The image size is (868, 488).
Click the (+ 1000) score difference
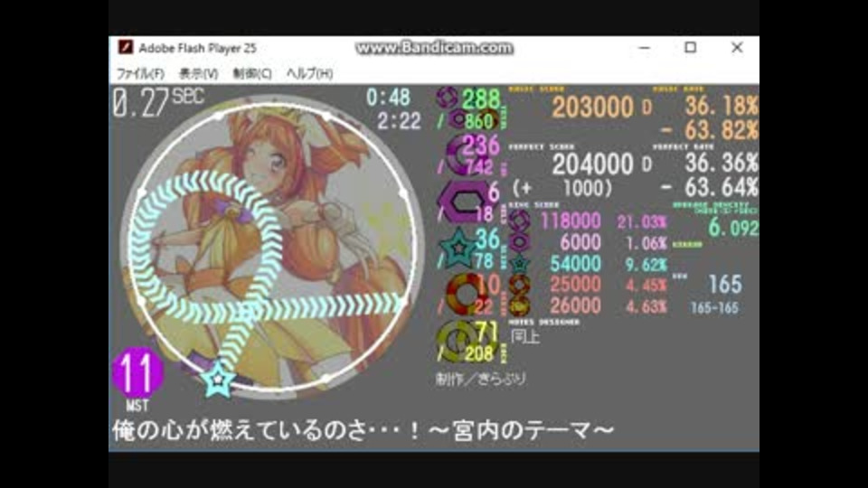click(561, 189)
